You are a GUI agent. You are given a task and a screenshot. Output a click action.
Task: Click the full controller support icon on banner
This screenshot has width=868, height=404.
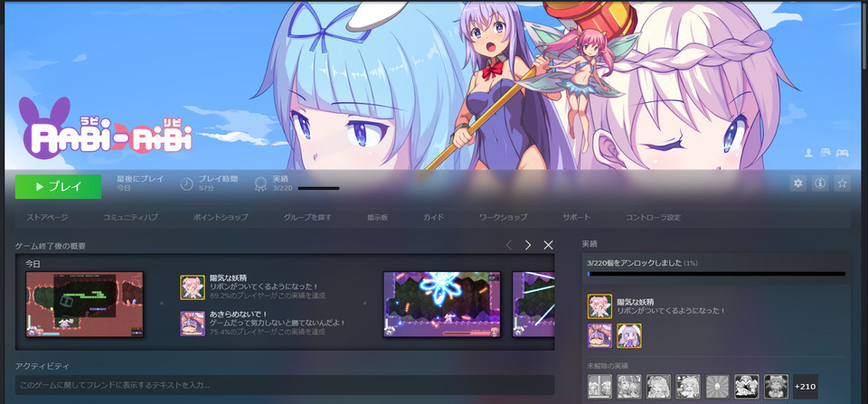[842, 152]
